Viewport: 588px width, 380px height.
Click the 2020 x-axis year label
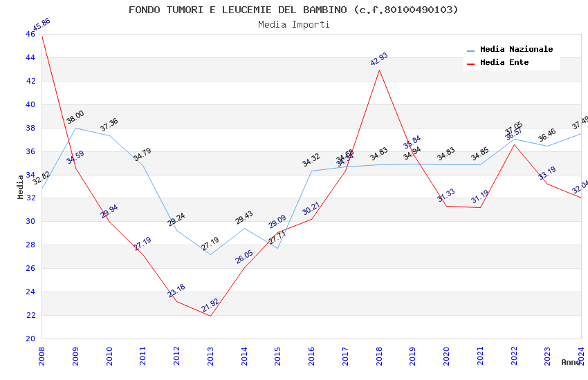pyautogui.click(x=447, y=356)
